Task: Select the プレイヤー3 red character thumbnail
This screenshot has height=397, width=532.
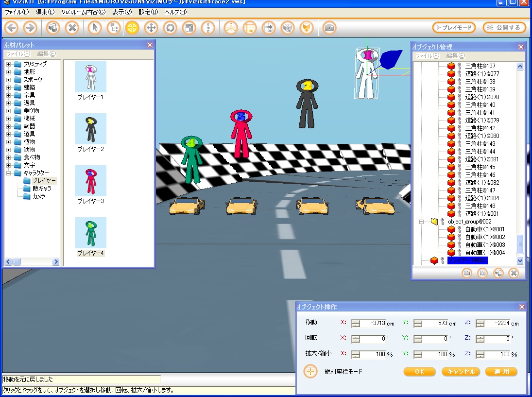Action: coord(90,181)
